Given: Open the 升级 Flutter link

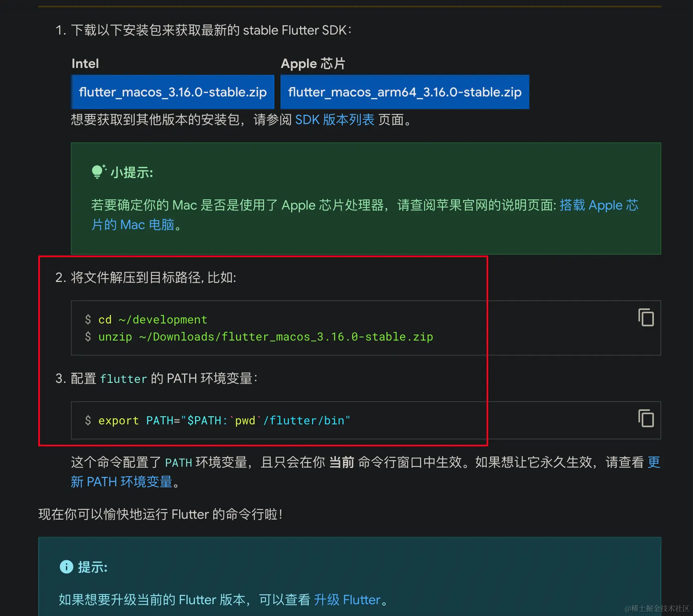Looking at the screenshot, I should coord(347,600).
